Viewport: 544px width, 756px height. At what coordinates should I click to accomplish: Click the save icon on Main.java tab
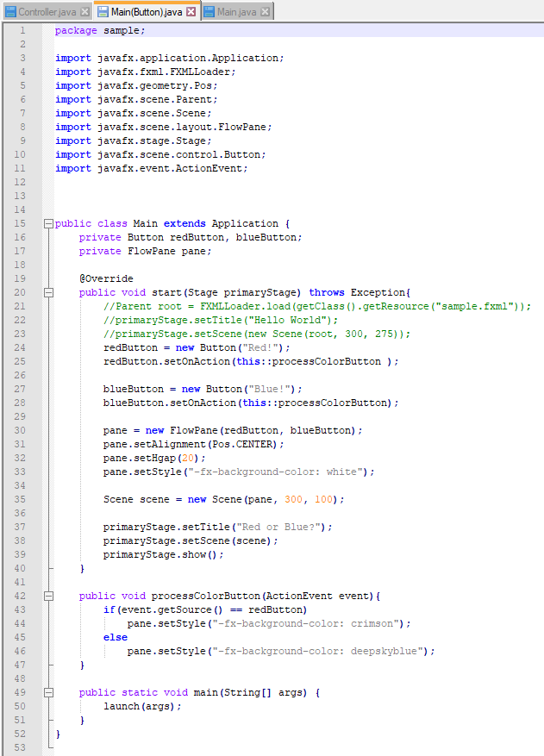209,12
